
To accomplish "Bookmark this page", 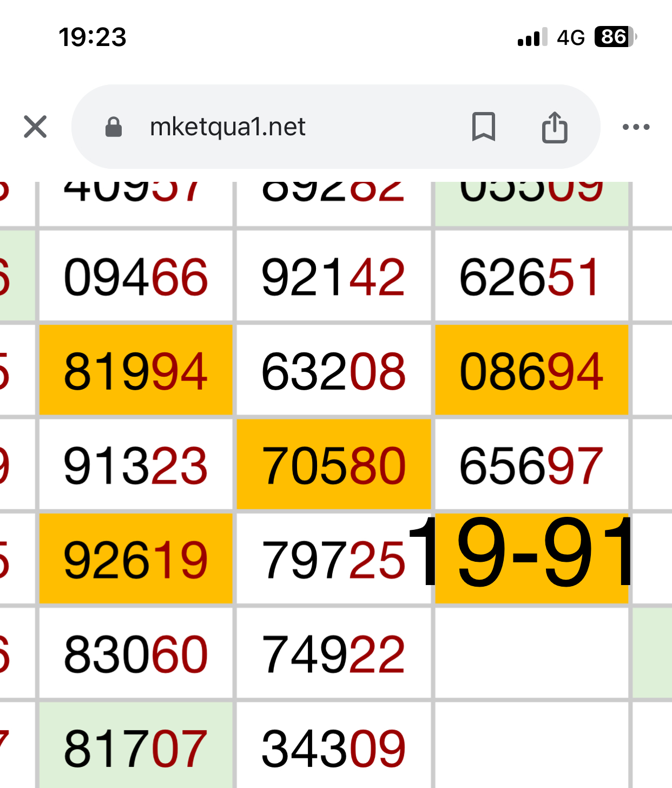I will [x=483, y=127].
